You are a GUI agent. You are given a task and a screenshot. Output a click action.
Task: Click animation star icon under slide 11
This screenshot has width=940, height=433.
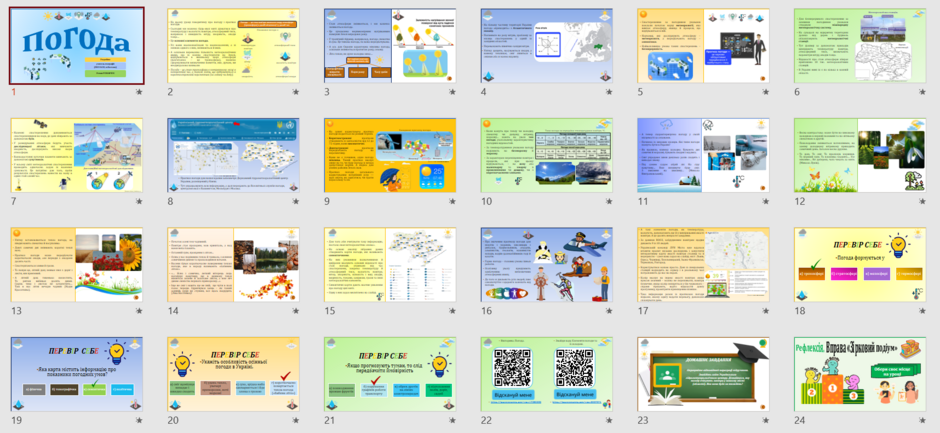point(766,202)
